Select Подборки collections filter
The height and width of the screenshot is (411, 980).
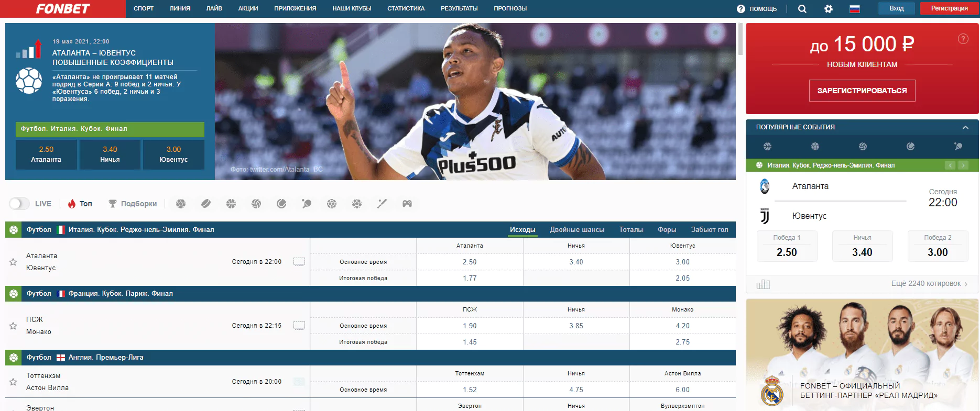[x=133, y=204]
